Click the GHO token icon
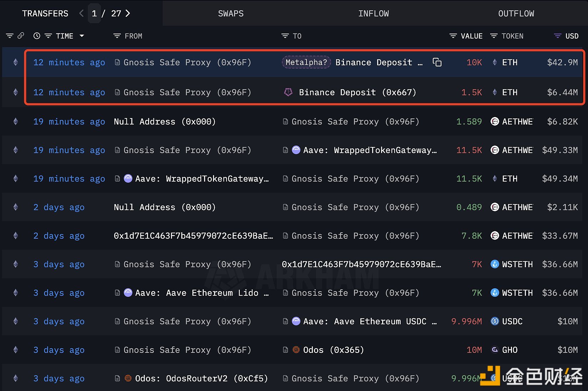This screenshot has height=391, width=588. pyautogui.click(x=495, y=350)
